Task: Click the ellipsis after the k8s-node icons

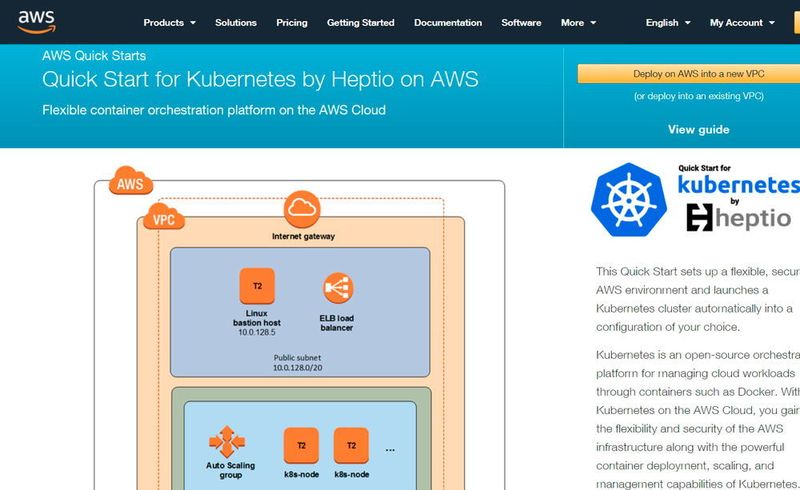Action: 390,450
